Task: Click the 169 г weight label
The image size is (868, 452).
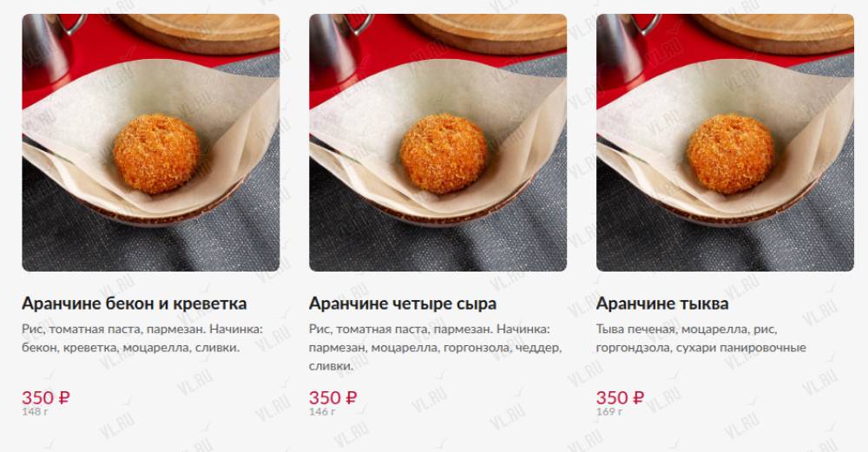Action: [609, 412]
